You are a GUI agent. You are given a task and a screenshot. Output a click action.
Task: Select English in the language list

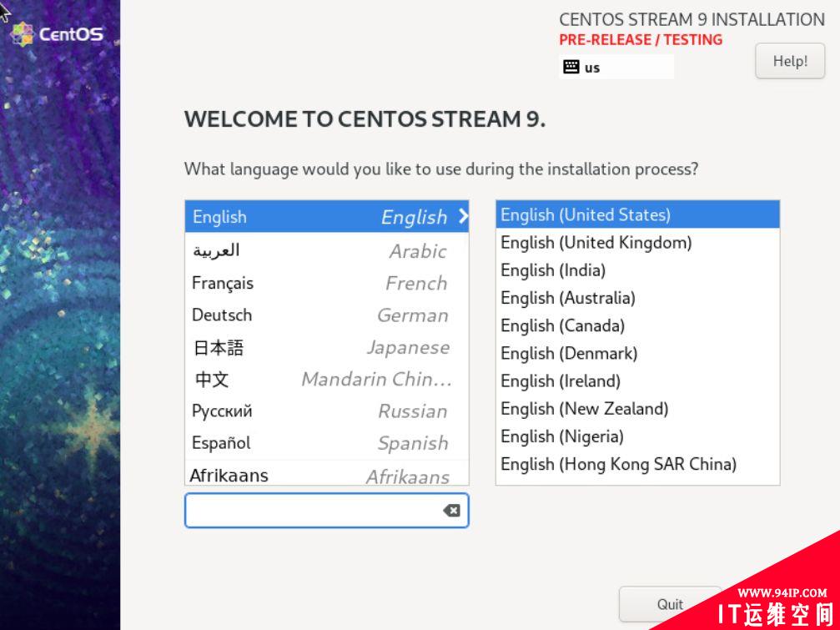[327, 216]
